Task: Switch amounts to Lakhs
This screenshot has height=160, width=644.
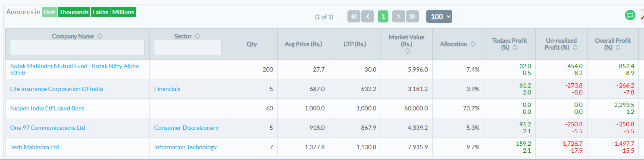Action: click(100, 12)
